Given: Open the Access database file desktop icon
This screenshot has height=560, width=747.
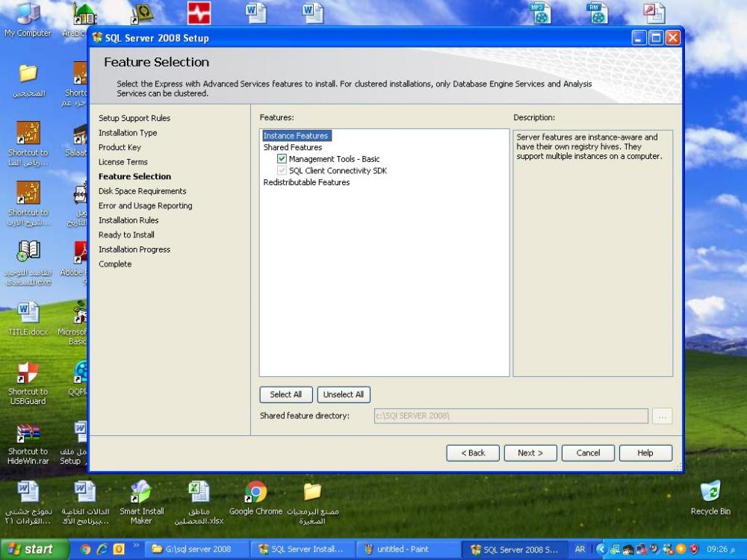Looking at the screenshot, I should pyautogui.click(x=654, y=13).
